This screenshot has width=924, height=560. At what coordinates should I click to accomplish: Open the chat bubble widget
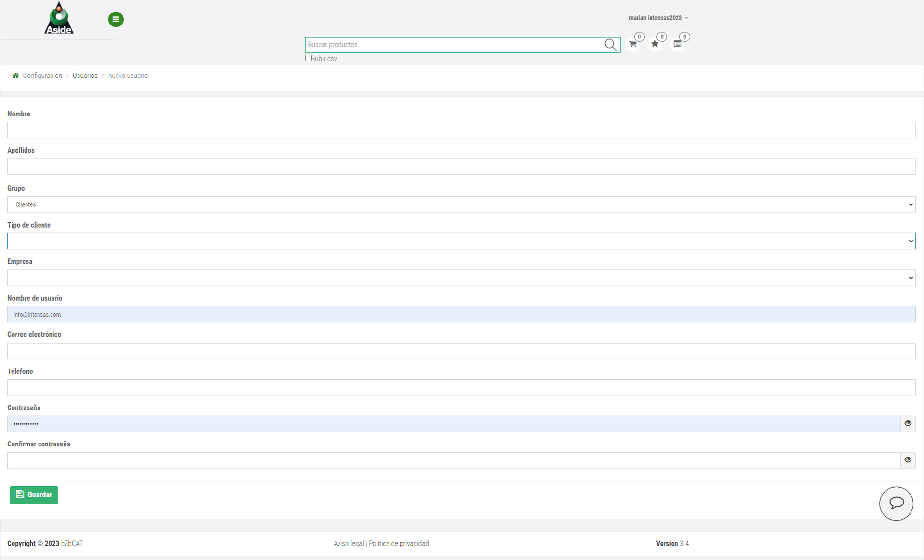(896, 503)
